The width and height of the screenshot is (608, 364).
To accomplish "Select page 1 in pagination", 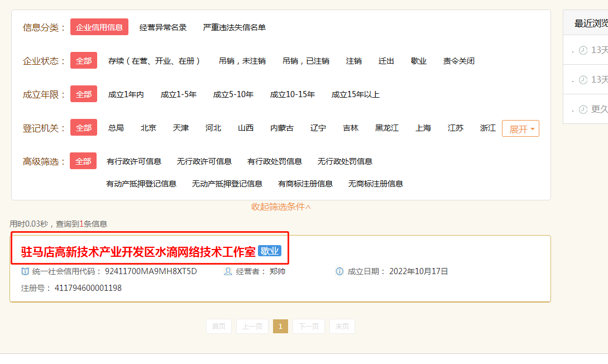I will point(281,327).
